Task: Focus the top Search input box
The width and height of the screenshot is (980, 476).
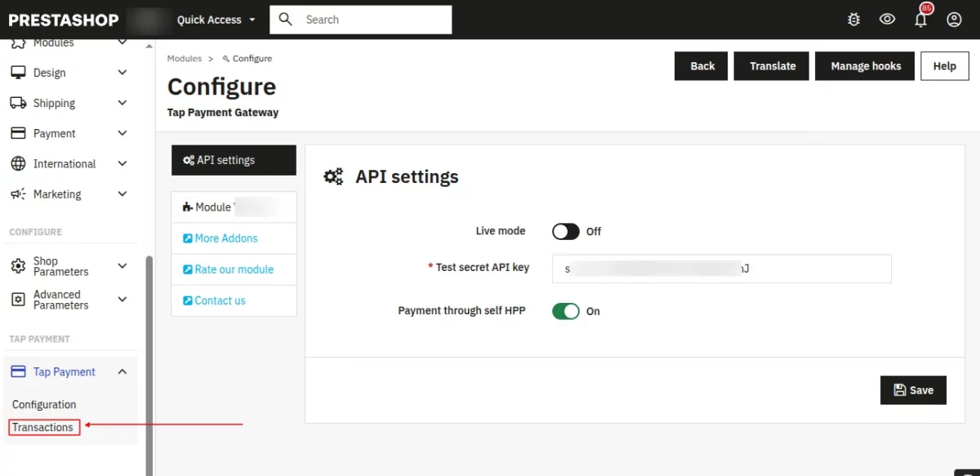Action: point(360,20)
